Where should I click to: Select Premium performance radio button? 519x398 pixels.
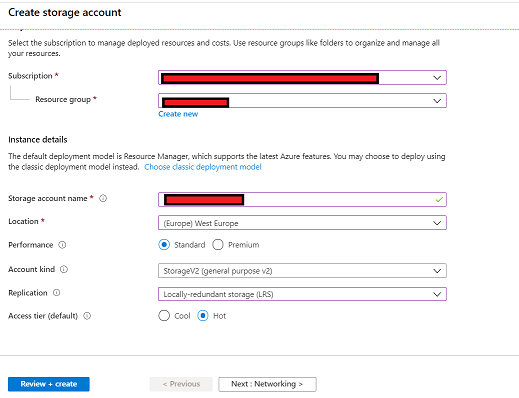[218, 245]
